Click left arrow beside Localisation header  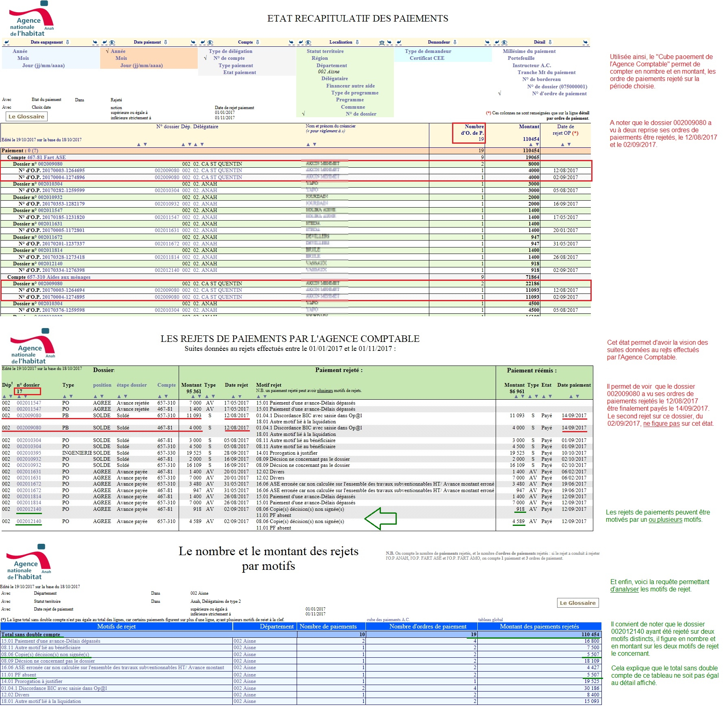coord(301,42)
